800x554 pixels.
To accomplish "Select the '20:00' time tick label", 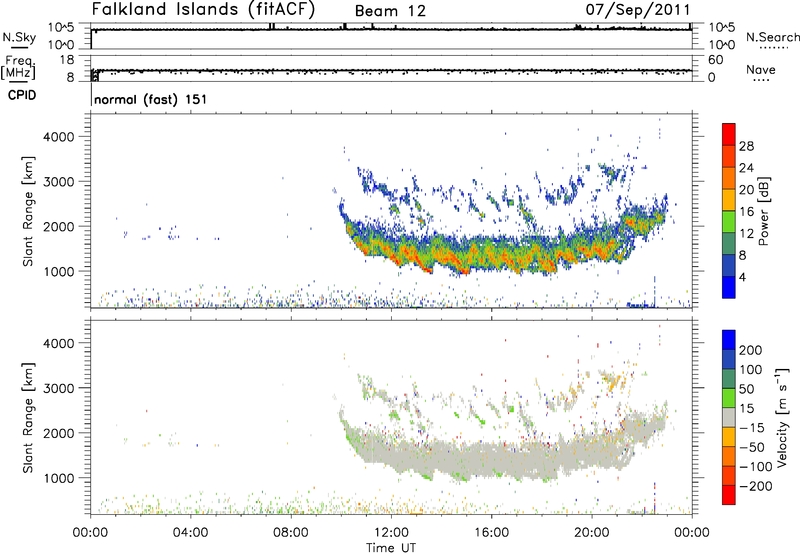I will click(592, 533).
